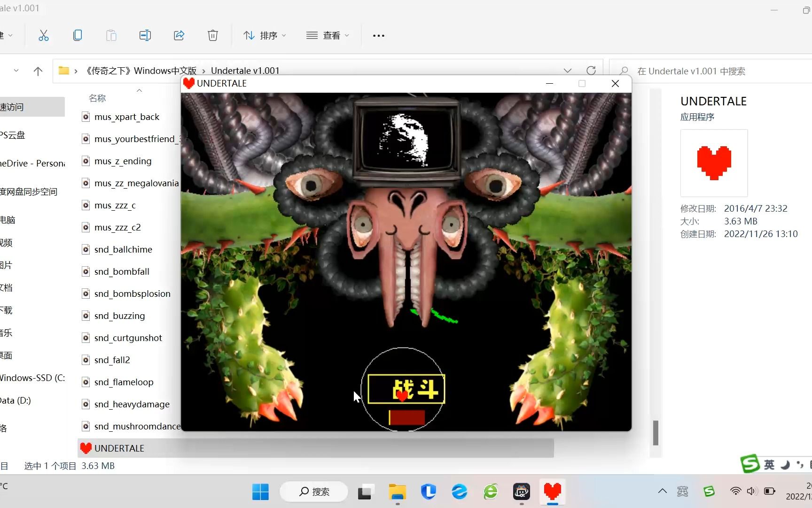Open Microsoft Edge from the taskbar

tap(460, 492)
